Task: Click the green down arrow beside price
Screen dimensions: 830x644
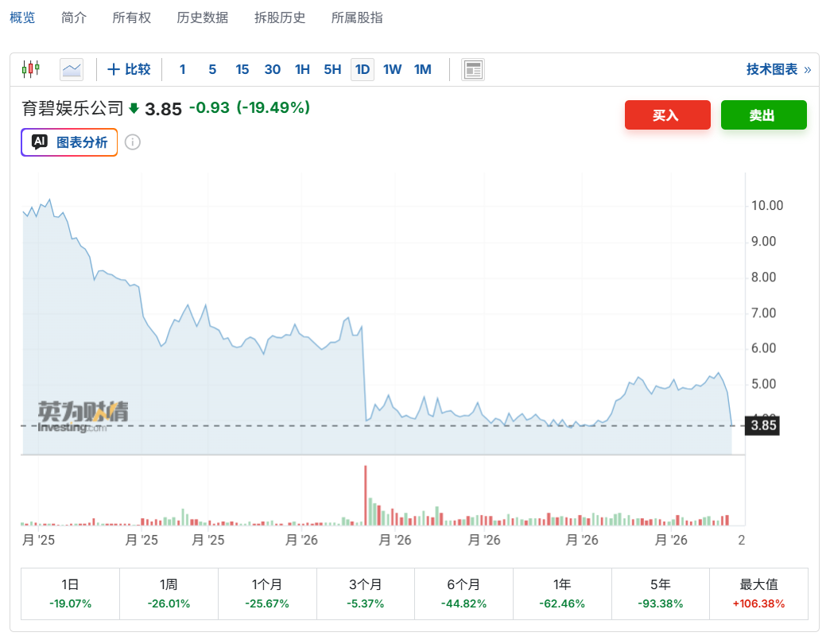Action: (134, 108)
